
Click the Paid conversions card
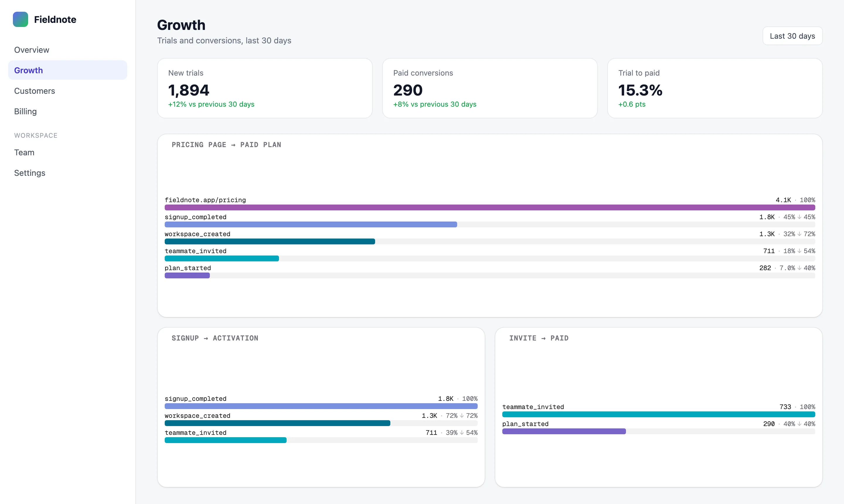point(490,88)
